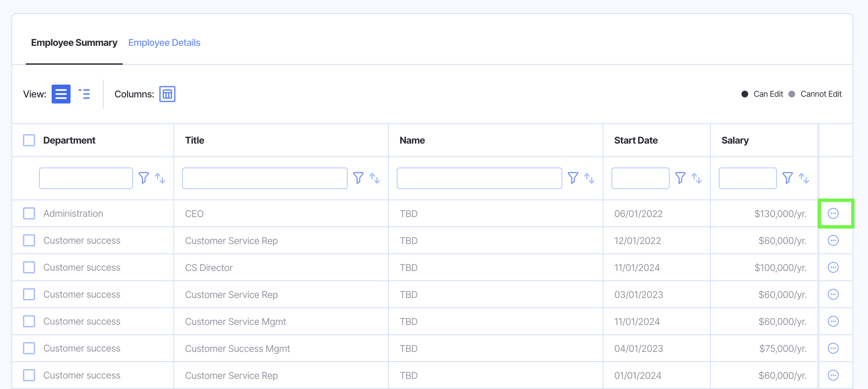The height and width of the screenshot is (389, 868).
Task: Click the Title filter text box
Action: pos(265,178)
